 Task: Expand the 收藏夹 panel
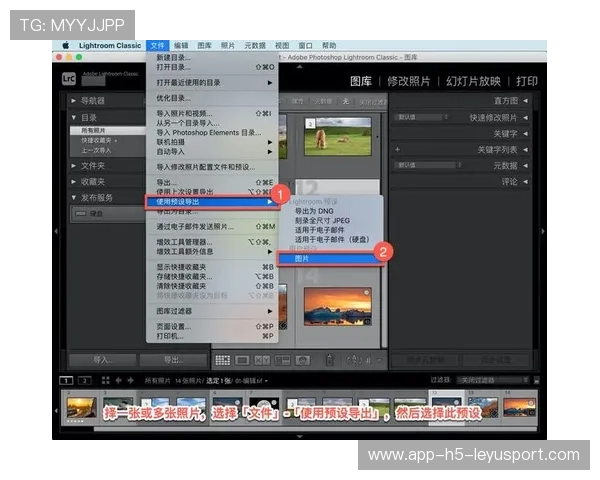point(73,182)
